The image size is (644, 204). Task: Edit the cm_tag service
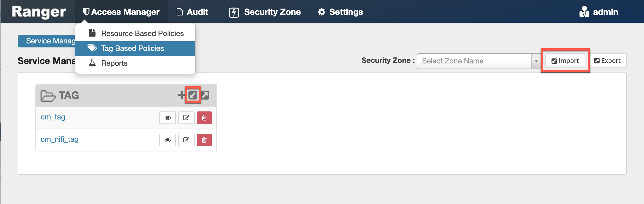(x=186, y=118)
